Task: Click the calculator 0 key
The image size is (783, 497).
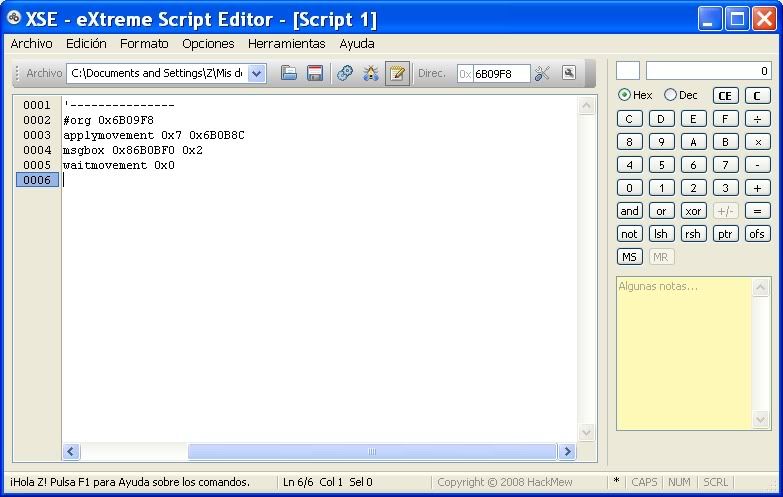Action: (x=629, y=188)
